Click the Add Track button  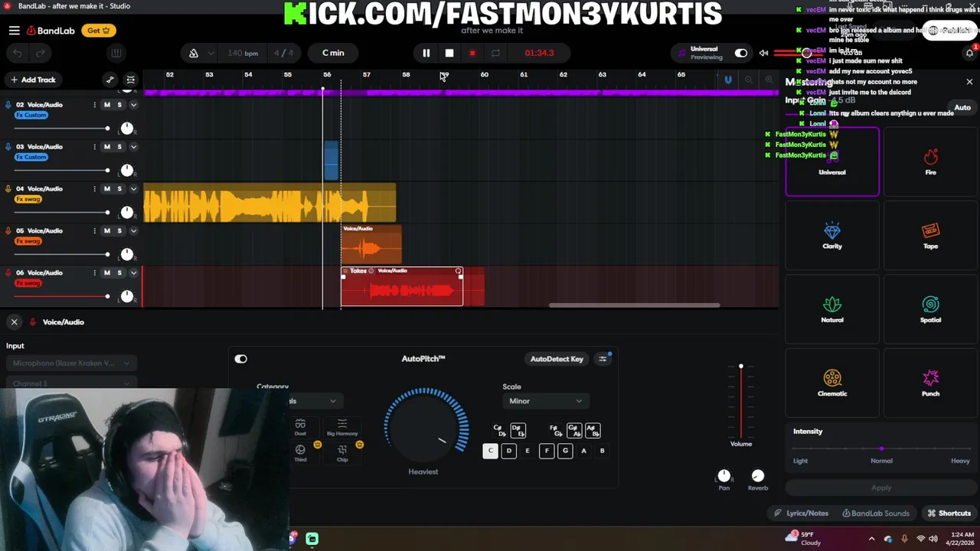click(x=33, y=80)
